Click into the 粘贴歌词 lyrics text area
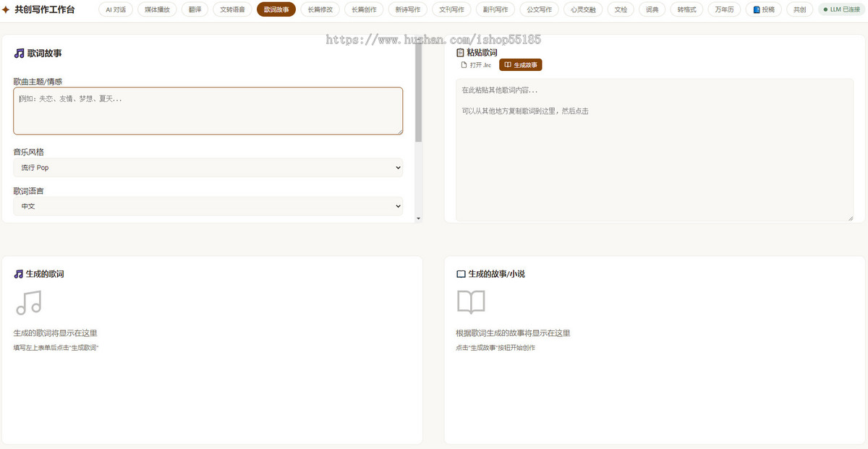Viewport: 868px width, 449px height. (x=655, y=150)
